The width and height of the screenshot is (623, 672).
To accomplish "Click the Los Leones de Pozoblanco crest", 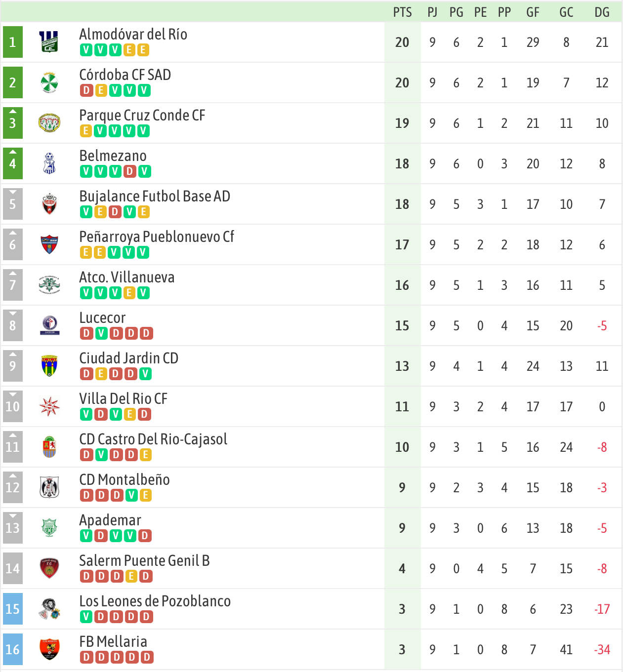I will coord(49,609).
